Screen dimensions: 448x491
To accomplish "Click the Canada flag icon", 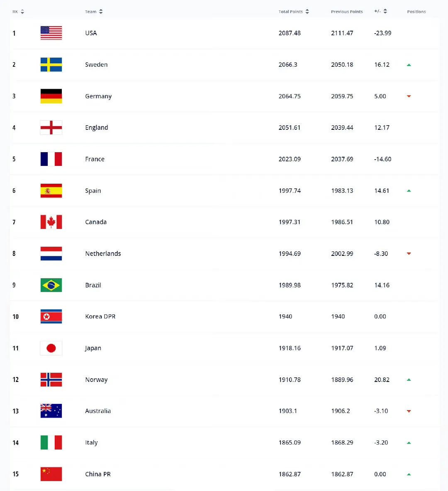I will 51,222.
